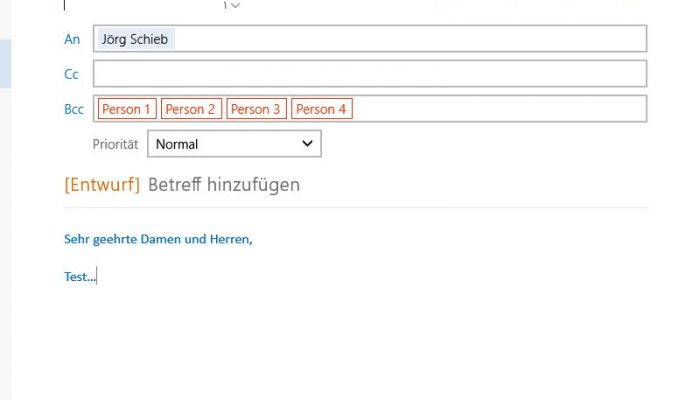Click the arrow of the Normal priority box
The height and width of the screenshot is (400, 700).
(x=307, y=144)
